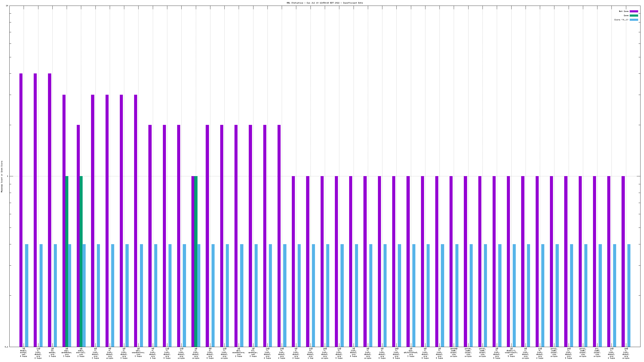Click the Score (0..1) legend text
This screenshot has height=362, width=644.
[621, 20]
